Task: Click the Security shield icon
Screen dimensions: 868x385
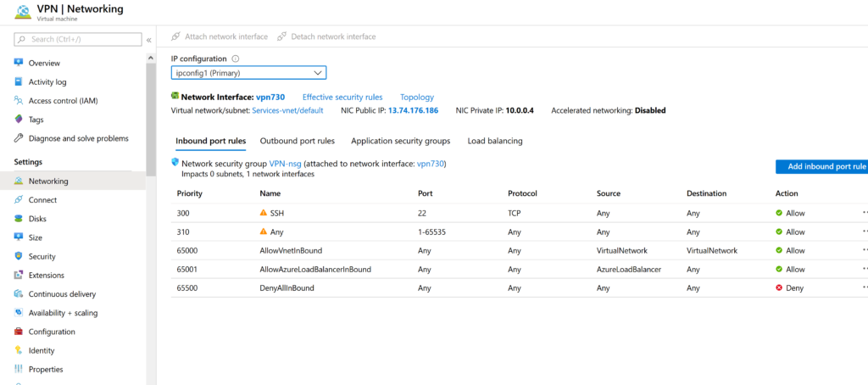Action: tap(19, 256)
